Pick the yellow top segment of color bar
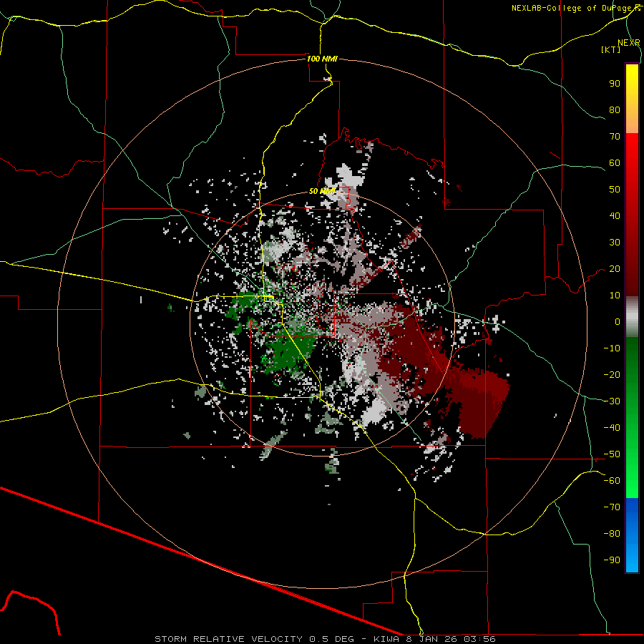 click(x=632, y=99)
